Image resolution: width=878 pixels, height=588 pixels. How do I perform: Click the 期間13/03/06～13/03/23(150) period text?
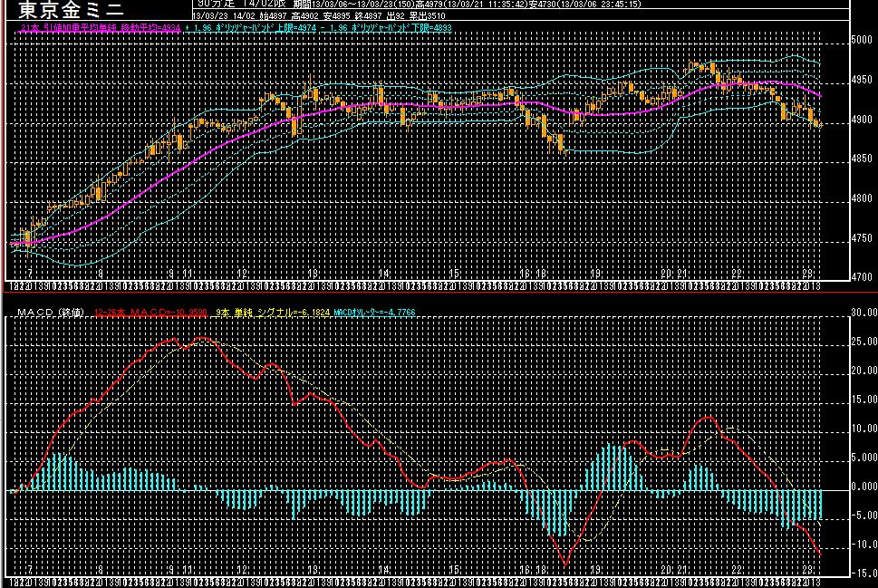point(354,4)
